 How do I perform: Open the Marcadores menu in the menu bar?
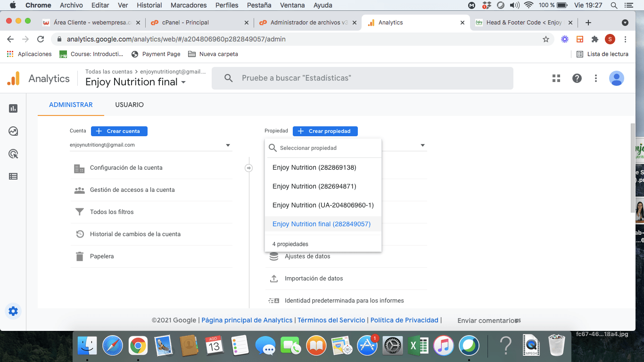click(x=189, y=5)
